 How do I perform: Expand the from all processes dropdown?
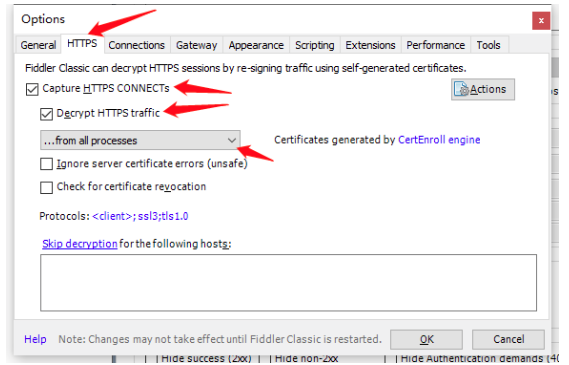click(x=140, y=140)
